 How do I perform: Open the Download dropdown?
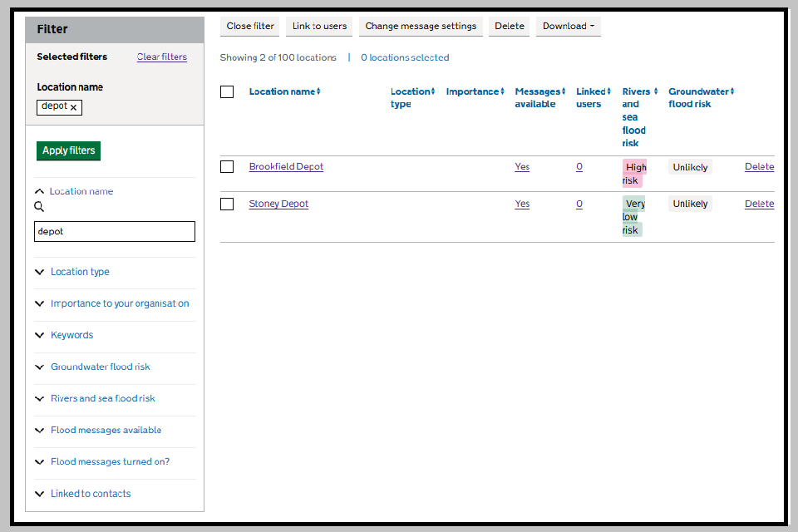click(568, 27)
